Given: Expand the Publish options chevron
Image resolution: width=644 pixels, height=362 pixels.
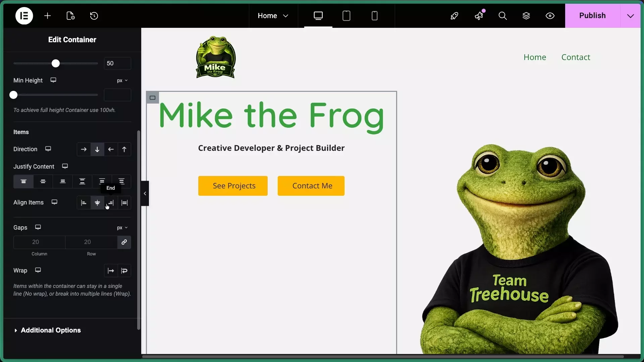Looking at the screenshot, I should [x=630, y=16].
